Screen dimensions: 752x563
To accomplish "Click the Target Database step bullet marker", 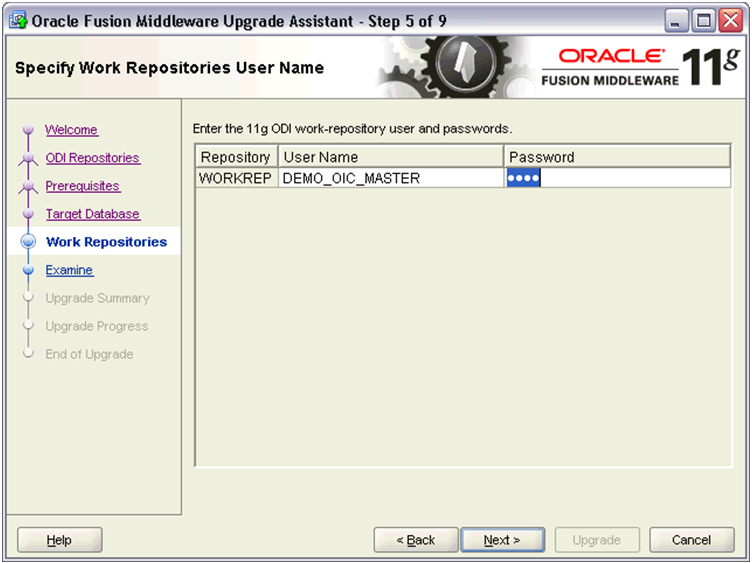I will (x=28, y=213).
